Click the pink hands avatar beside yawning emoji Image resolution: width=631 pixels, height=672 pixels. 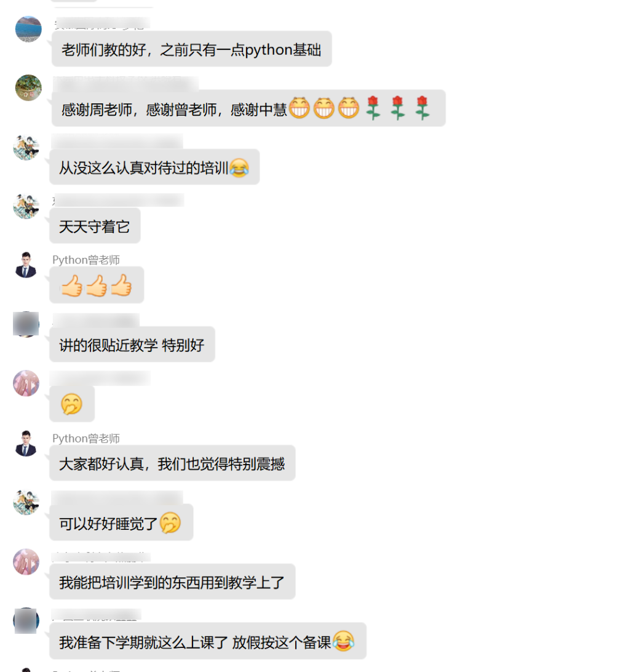26,383
